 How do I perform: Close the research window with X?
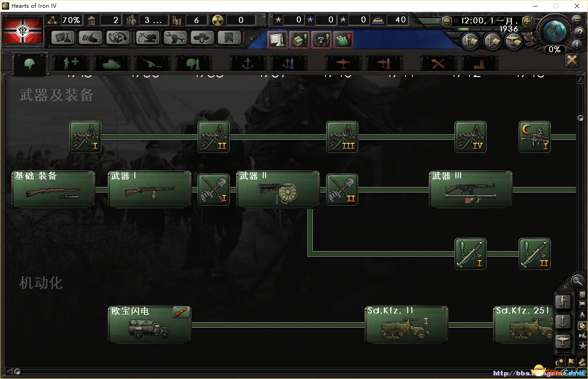(x=572, y=60)
